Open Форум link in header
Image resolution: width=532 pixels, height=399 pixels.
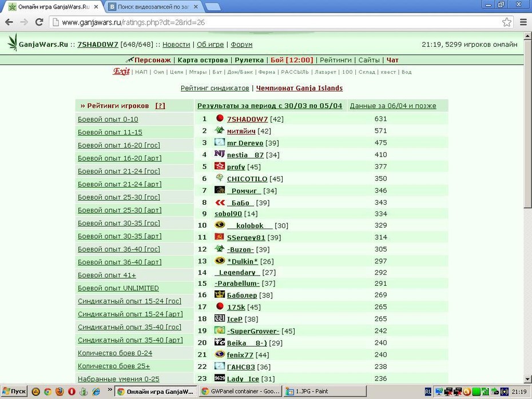241,45
